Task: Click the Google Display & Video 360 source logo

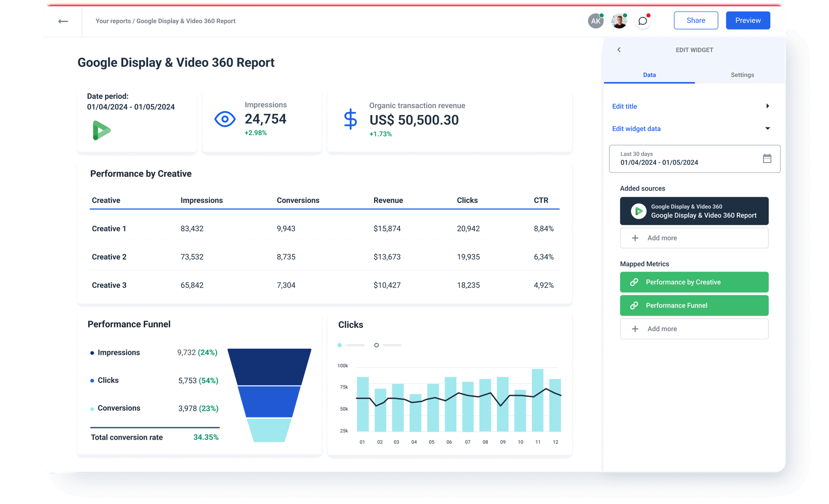Action: 637,211
